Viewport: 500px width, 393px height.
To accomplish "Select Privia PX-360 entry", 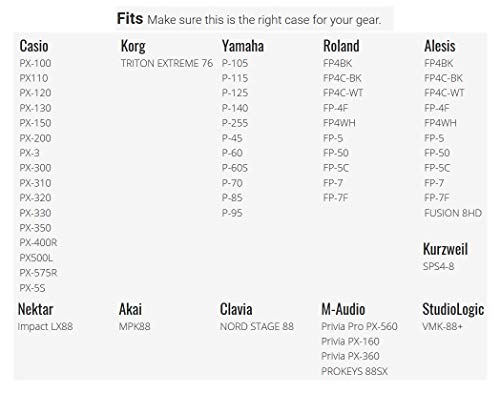I will pyautogui.click(x=350, y=356).
